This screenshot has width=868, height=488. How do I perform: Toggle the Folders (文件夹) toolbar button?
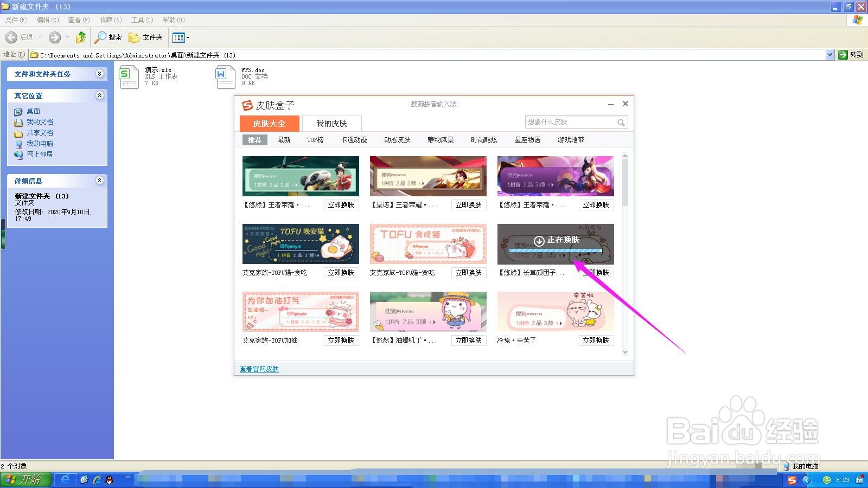click(145, 37)
